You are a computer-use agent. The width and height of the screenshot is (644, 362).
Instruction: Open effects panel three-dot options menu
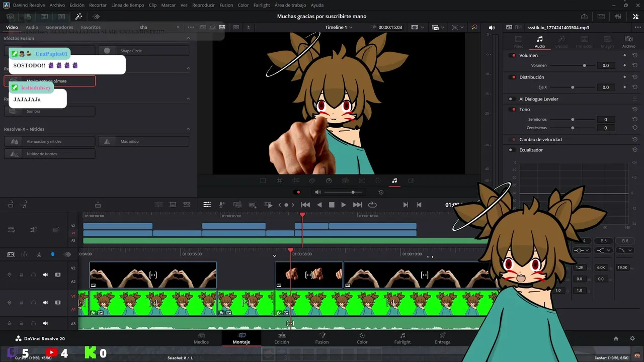(191, 27)
